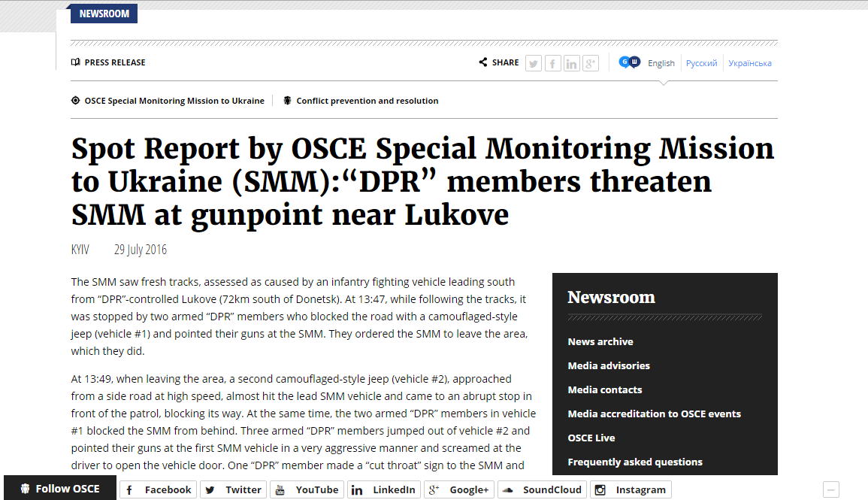Click the OSCE Special Monitoring Mission target icon
This screenshot has height=500, width=868.
point(75,100)
